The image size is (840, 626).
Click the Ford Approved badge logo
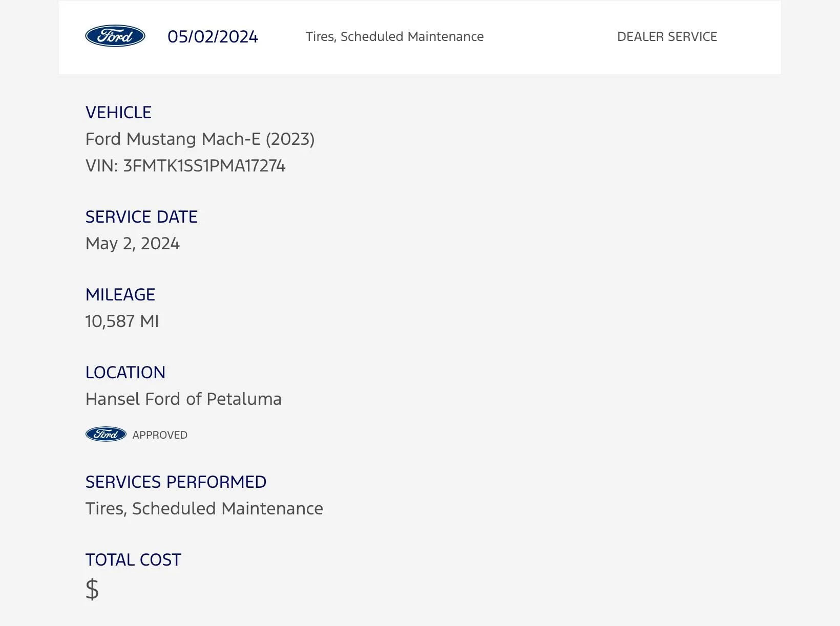106,434
